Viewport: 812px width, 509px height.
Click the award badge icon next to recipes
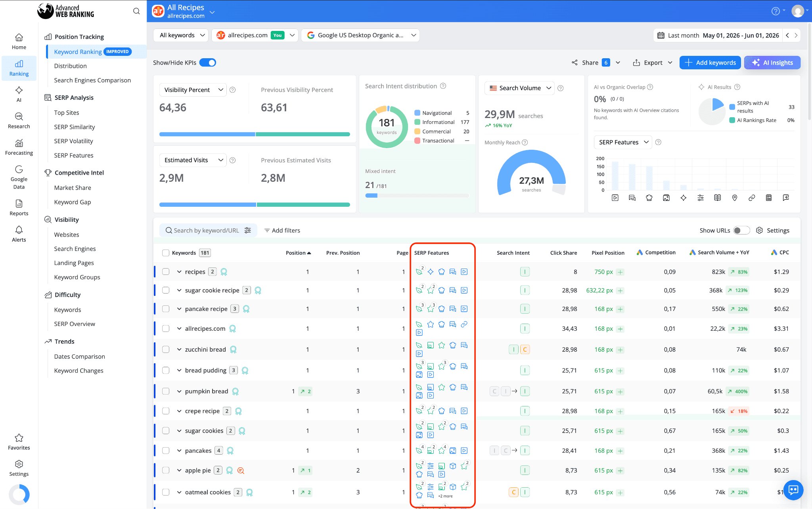point(224,272)
